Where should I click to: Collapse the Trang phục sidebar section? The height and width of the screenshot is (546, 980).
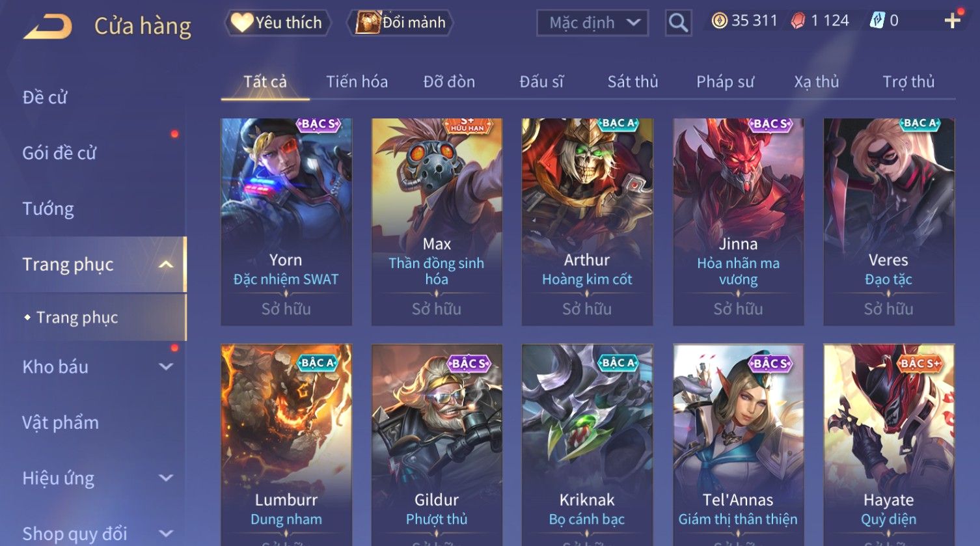point(167,264)
